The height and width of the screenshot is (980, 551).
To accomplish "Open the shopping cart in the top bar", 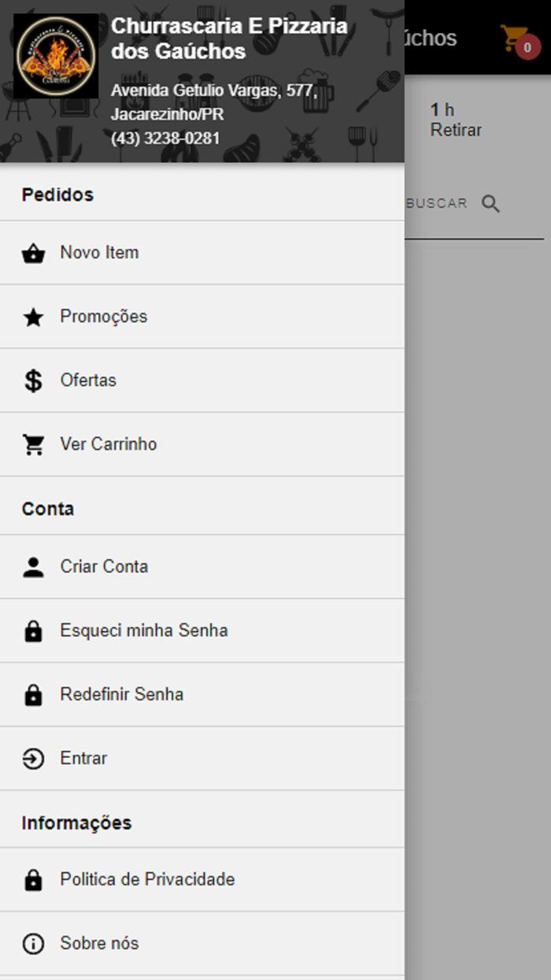I will point(516,38).
